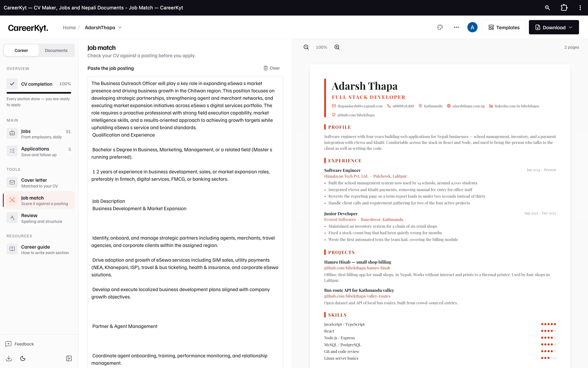Viewport: 588px width, 368px height.
Task: Click the 'Software Engineer' job title in CV
Action: pos(342,170)
